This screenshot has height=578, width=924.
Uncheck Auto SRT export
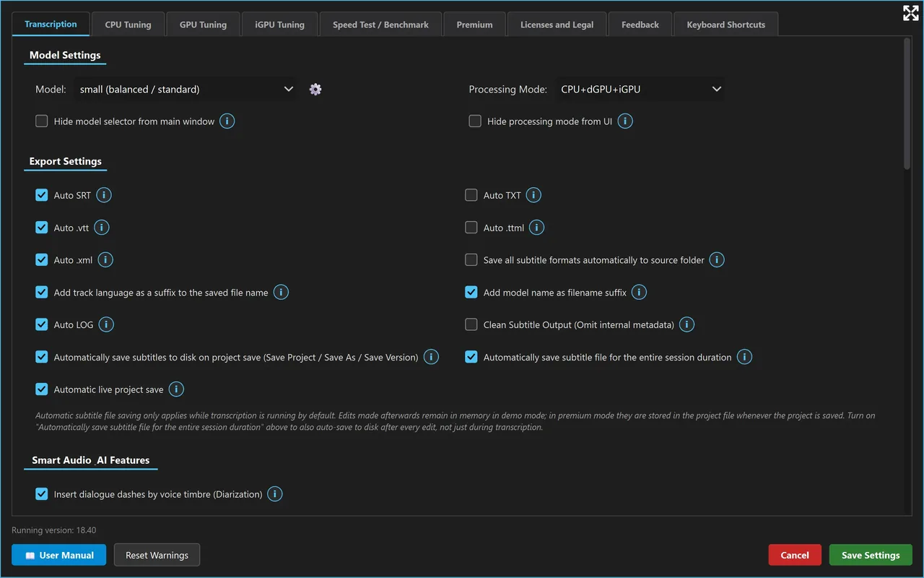(42, 195)
